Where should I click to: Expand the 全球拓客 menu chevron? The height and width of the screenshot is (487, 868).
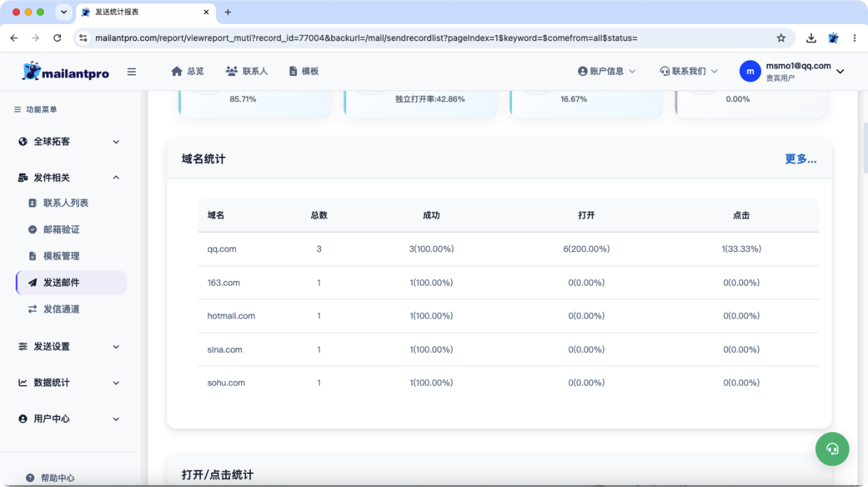click(x=116, y=142)
